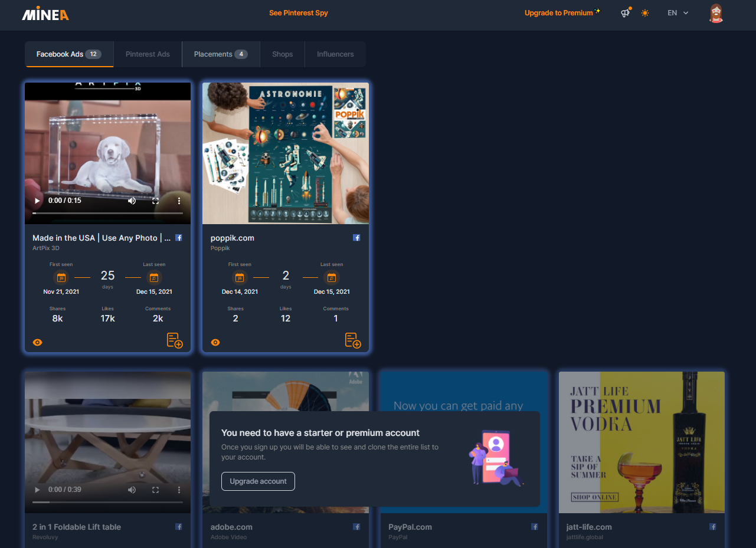756x548 pixels.
Task: Open Facebook icon on ArtPix card
Action: coord(179,238)
